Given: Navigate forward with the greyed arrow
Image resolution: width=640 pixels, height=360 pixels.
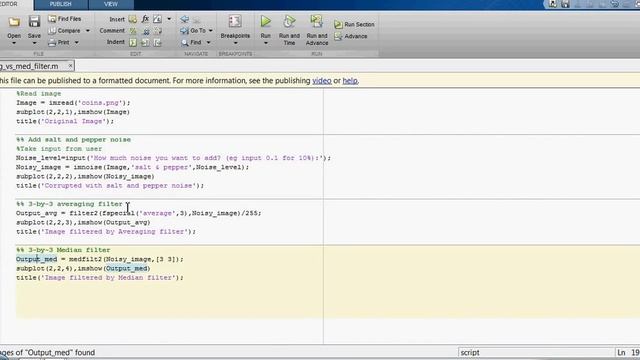Looking at the screenshot, I should point(197,19).
